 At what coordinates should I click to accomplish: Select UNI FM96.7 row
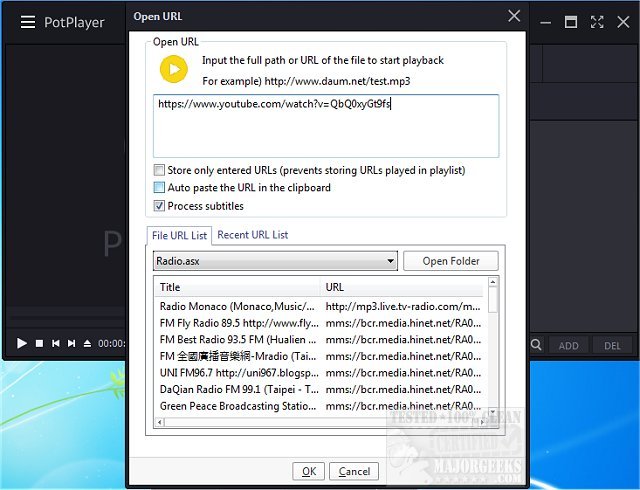[x=321, y=373]
